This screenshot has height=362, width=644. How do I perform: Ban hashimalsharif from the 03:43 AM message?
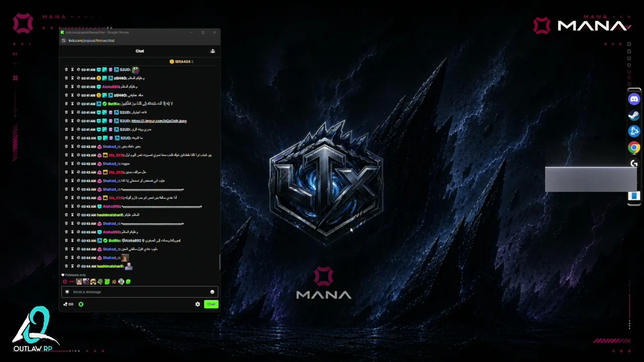78,215
